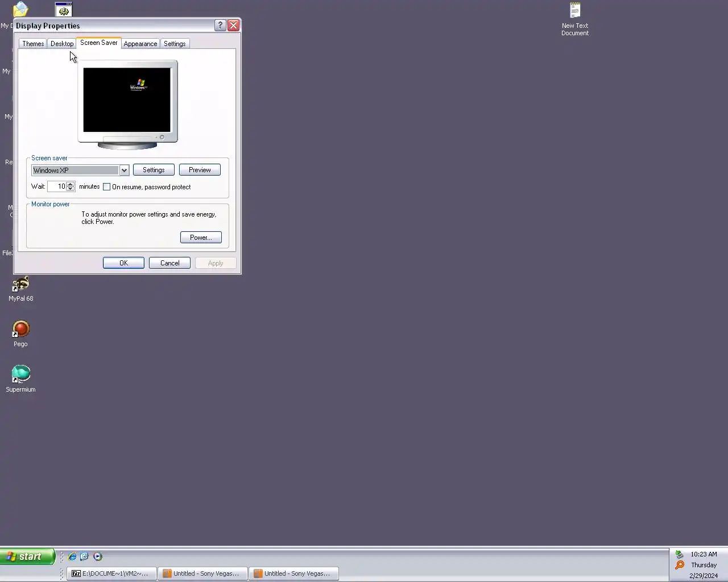Viewport: 728px width, 582px height.
Task: Click the Wait minutes input field
Action: (x=57, y=186)
